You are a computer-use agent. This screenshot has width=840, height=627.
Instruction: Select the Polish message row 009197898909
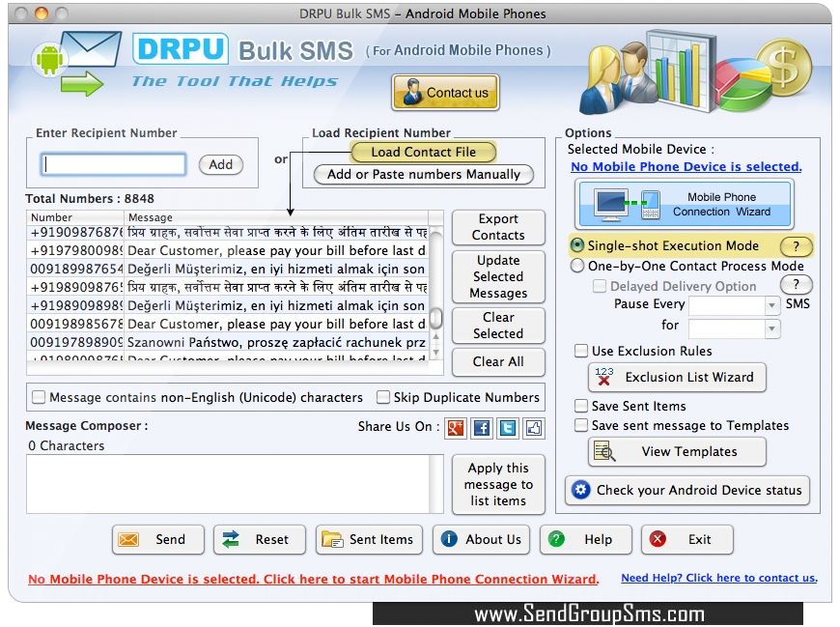(228, 342)
